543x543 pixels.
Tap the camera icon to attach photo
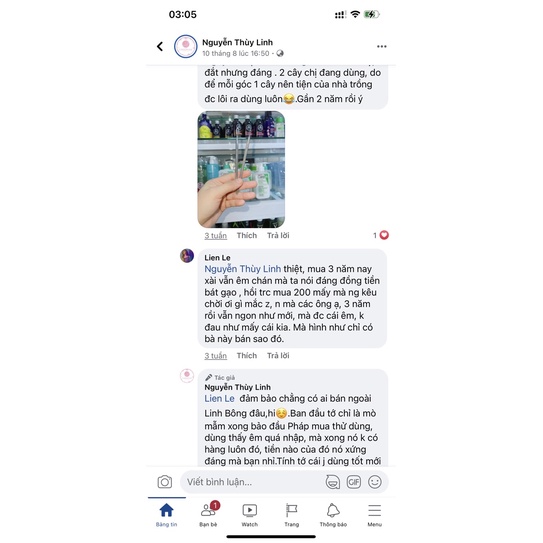165,482
